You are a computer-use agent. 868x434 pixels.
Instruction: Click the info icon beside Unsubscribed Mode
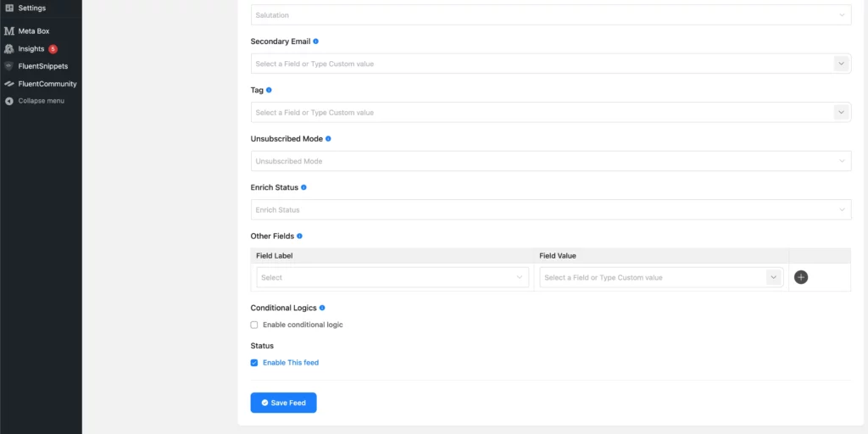tap(328, 138)
